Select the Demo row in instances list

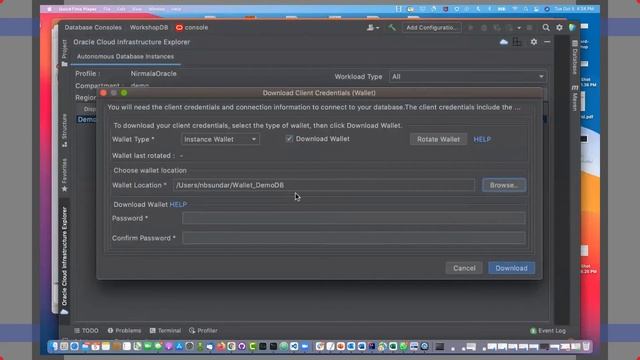[87, 119]
